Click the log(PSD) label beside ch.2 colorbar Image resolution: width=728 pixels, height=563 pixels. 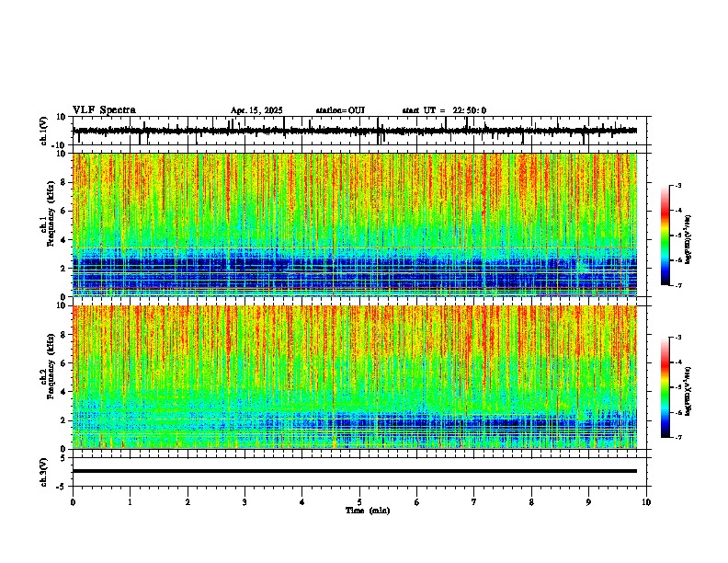[688, 391]
